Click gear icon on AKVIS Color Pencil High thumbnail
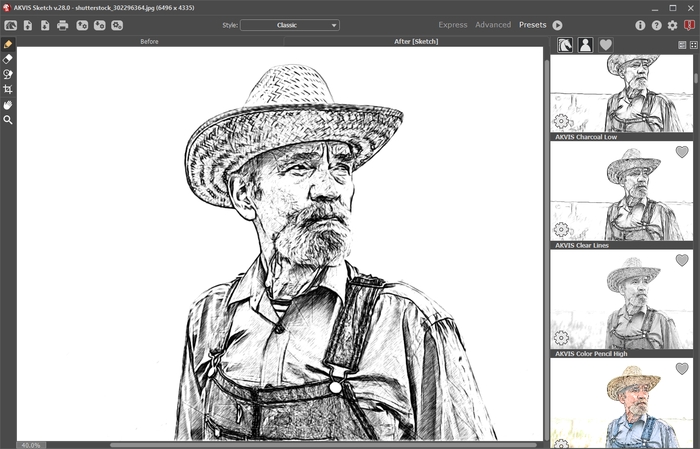This screenshot has height=449, width=700. pyautogui.click(x=561, y=338)
